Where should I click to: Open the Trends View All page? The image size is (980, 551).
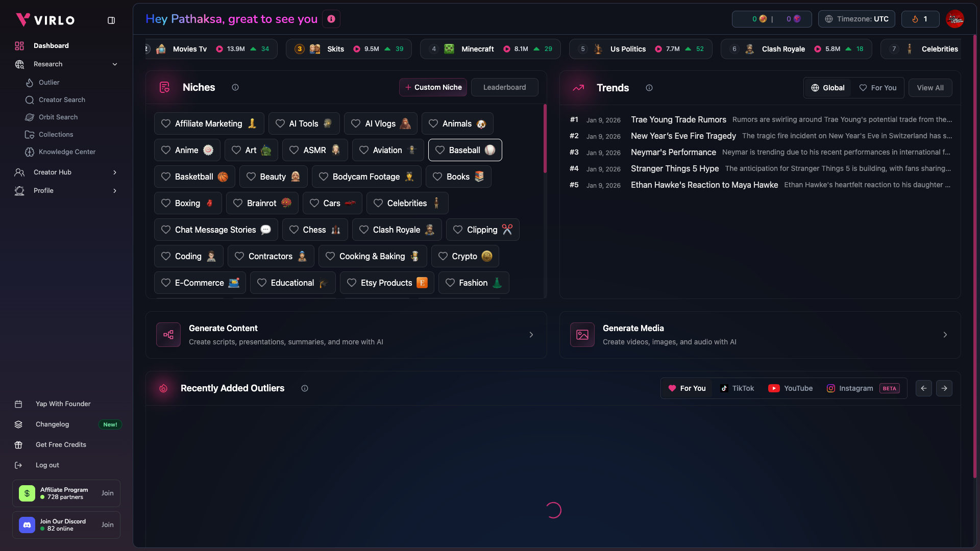(x=930, y=87)
